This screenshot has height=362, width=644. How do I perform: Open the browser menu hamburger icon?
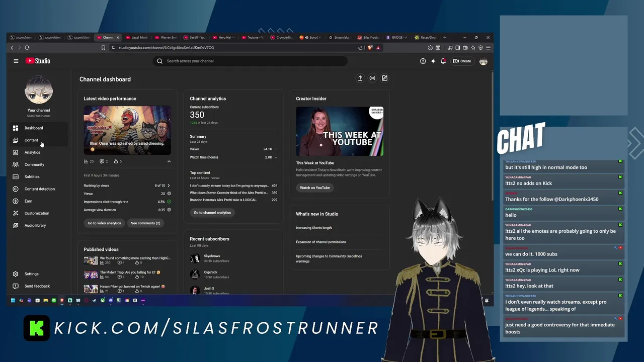coord(488,48)
